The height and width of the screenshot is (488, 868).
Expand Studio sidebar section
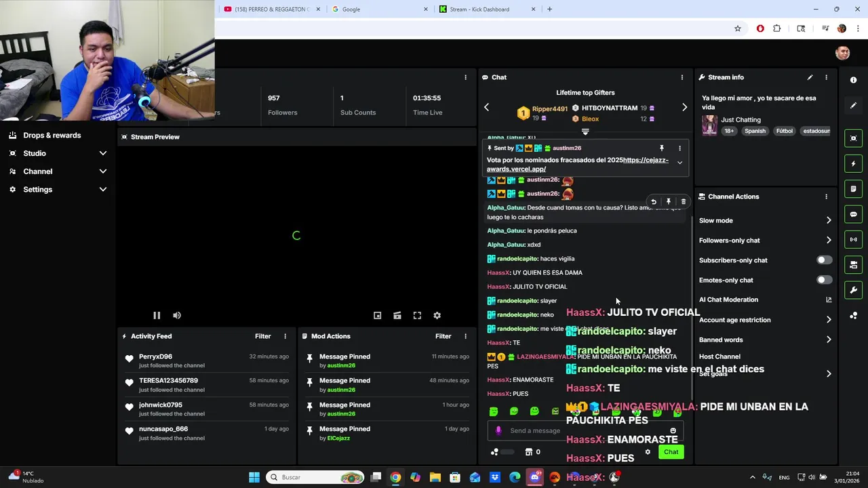click(103, 153)
